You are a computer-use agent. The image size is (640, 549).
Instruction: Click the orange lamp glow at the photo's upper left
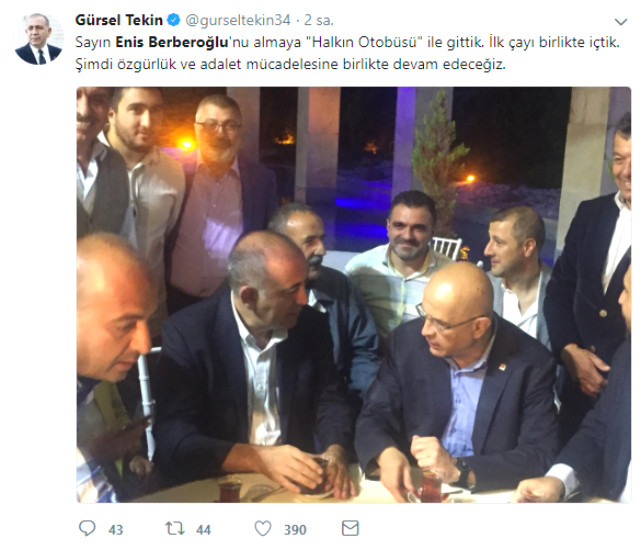point(186,144)
